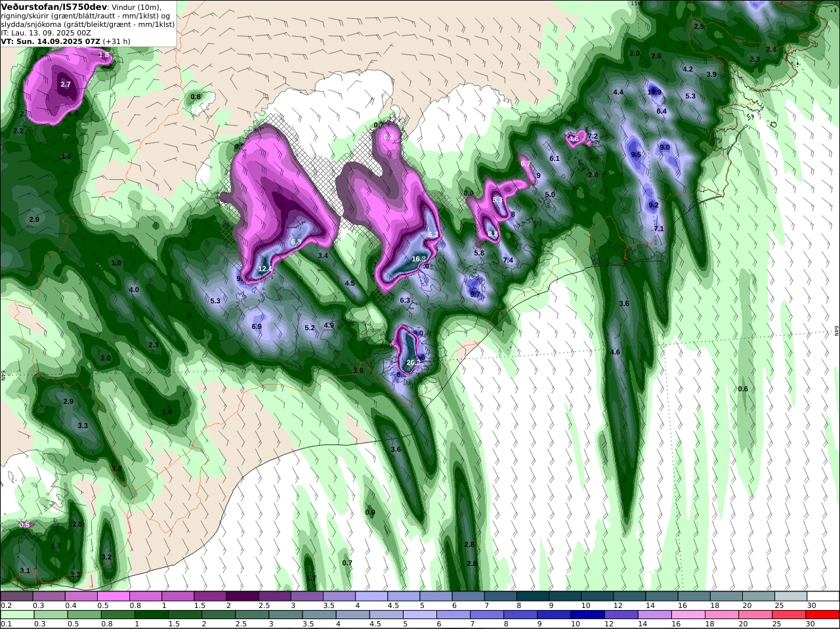Image resolution: width=840 pixels, height=629 pixels.
Task: Click the 26.3 precipitation value on the map
Action: pyautogui.click(x=413, y=362)
